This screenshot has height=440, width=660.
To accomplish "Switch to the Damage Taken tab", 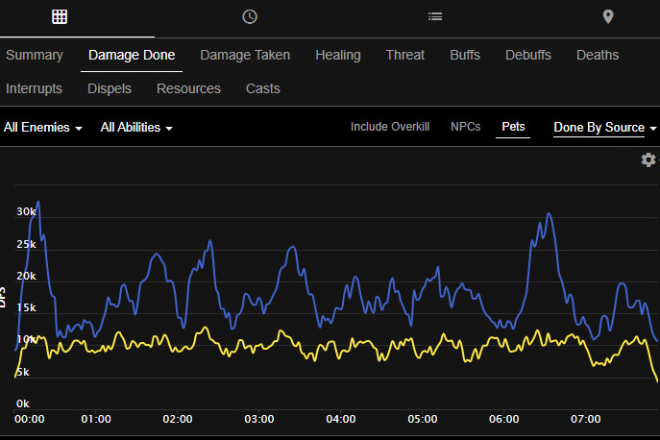I will (x=245, y=55).
